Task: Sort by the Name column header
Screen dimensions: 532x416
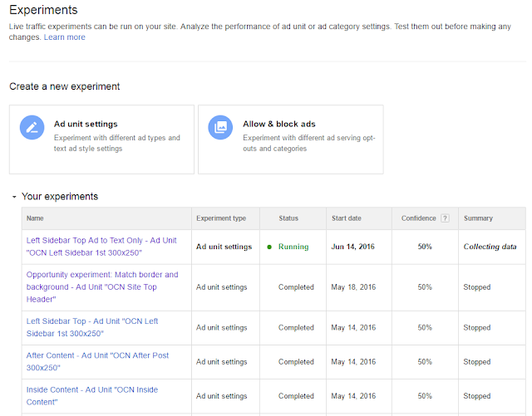Action: click(35, 218)
